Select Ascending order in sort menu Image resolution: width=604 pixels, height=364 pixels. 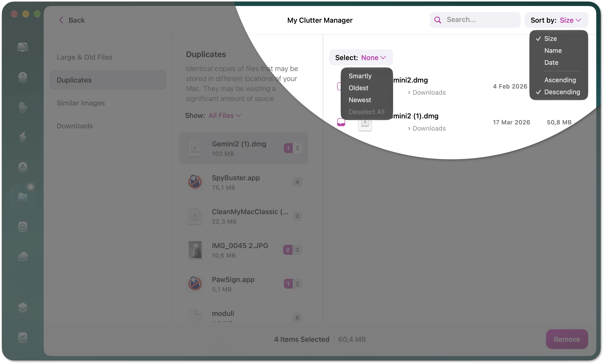560,80
